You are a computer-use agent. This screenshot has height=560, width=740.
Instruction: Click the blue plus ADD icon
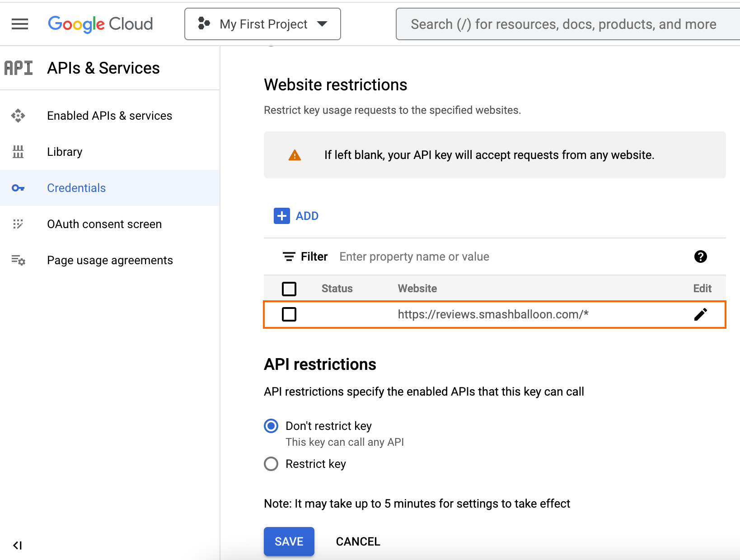[282, 216]
